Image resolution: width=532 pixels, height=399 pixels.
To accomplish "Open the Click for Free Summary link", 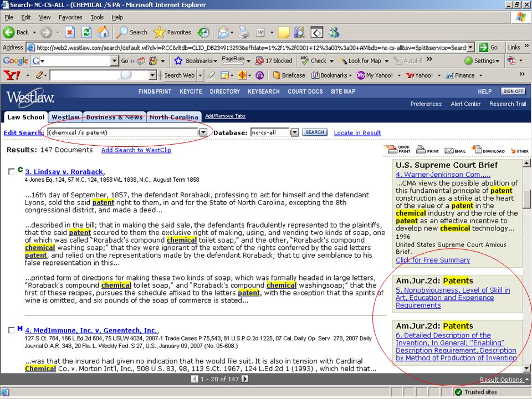I will 433,260.
